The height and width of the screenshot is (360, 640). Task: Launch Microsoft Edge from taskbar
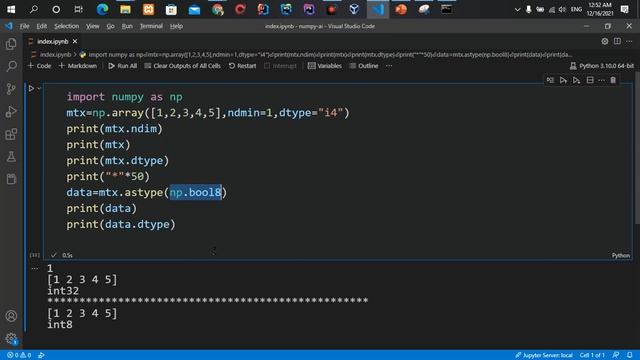(102, 9)
